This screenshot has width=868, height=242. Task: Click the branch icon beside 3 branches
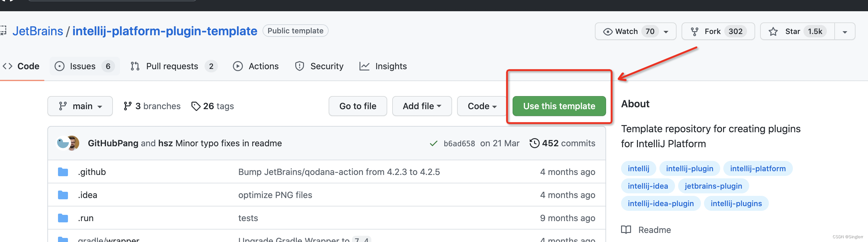tap(128, 106)
